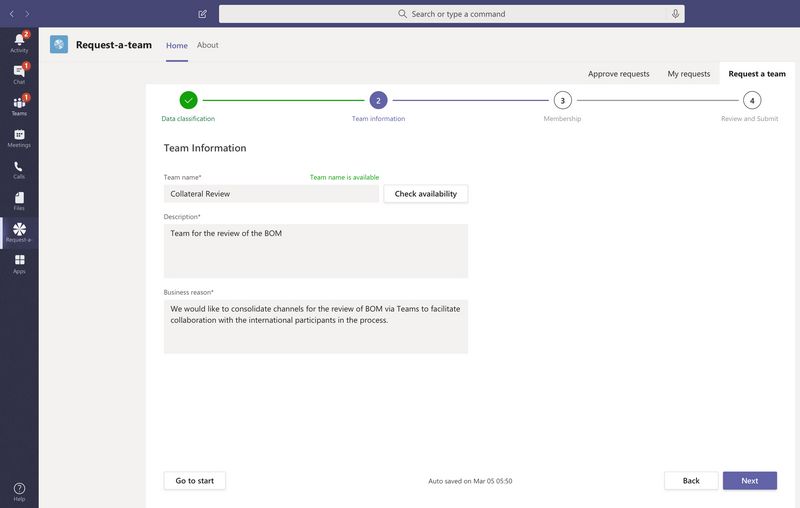800x508 pixels.
Task: Navigate back with the left arrow
Action: (11, 14)
